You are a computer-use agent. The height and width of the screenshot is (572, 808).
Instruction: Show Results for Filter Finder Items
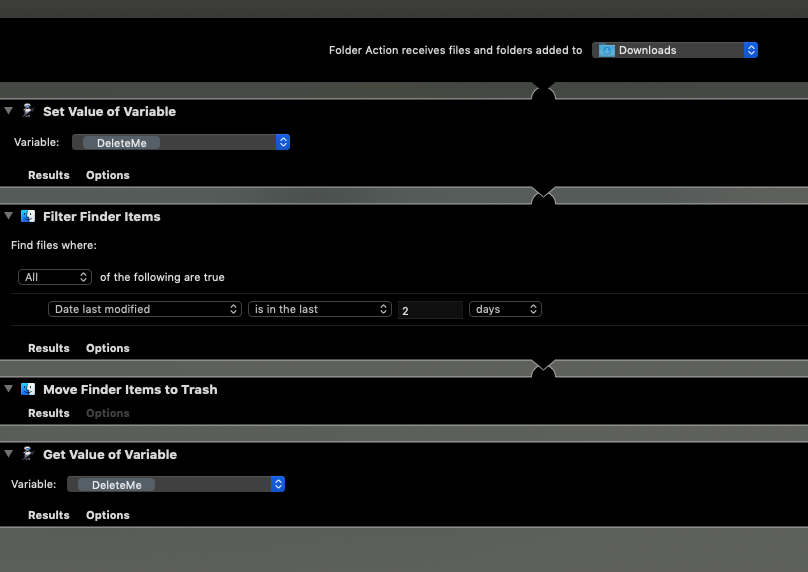48,348
